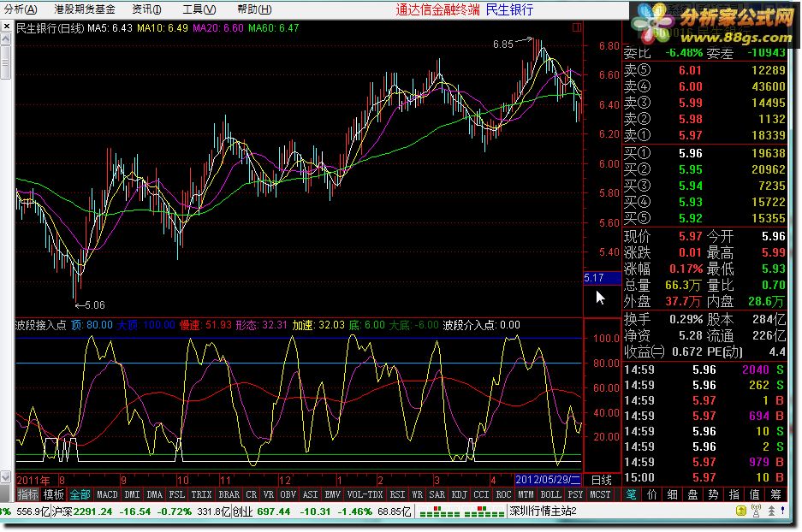
Task: Switch to the MCST indicator
Action: pyautogui.click(x=600, y=494)
